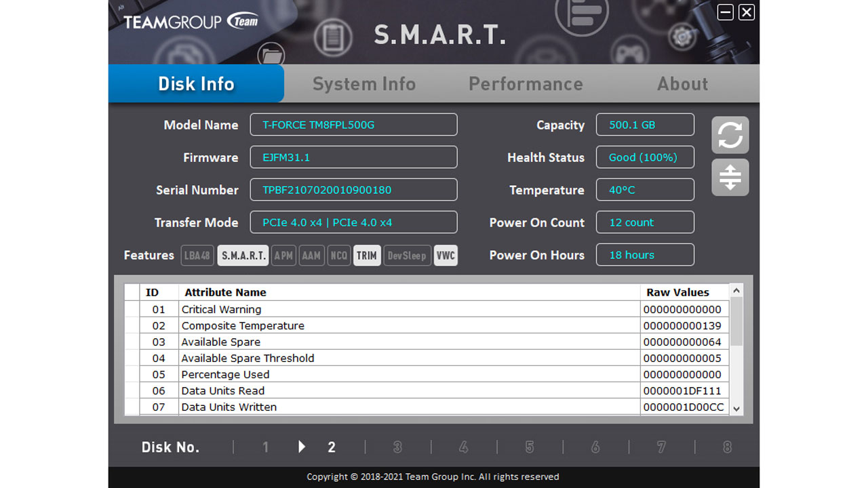Close the S.M.A.R.T. tool window
868x488 pixels.
(x=747, y=12)
